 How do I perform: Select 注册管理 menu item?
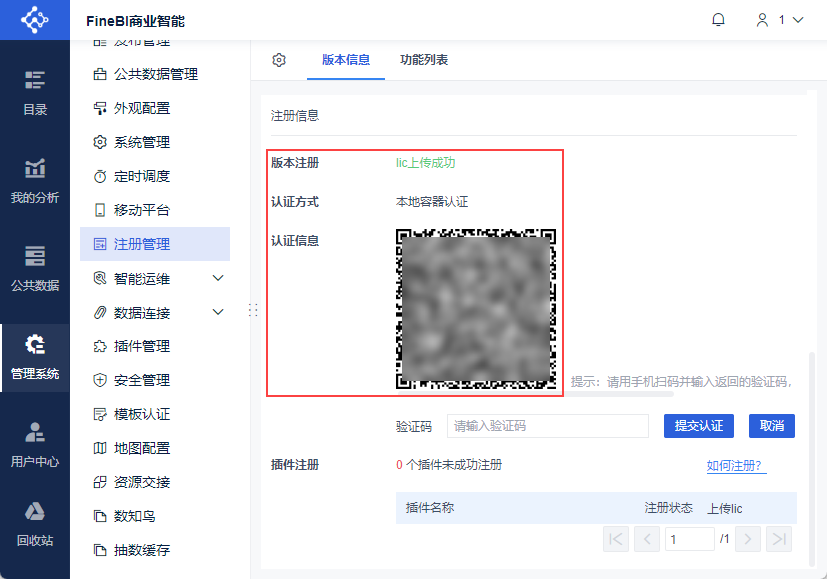pyautogui.click(x=155, y=244)
